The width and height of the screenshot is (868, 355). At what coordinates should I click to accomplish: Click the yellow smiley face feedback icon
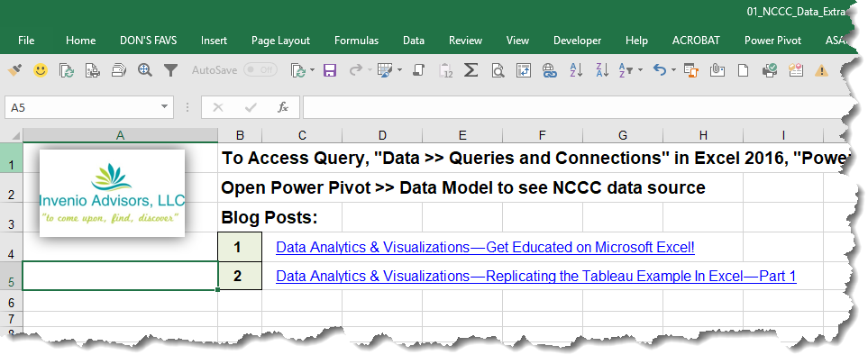(41, 70)
